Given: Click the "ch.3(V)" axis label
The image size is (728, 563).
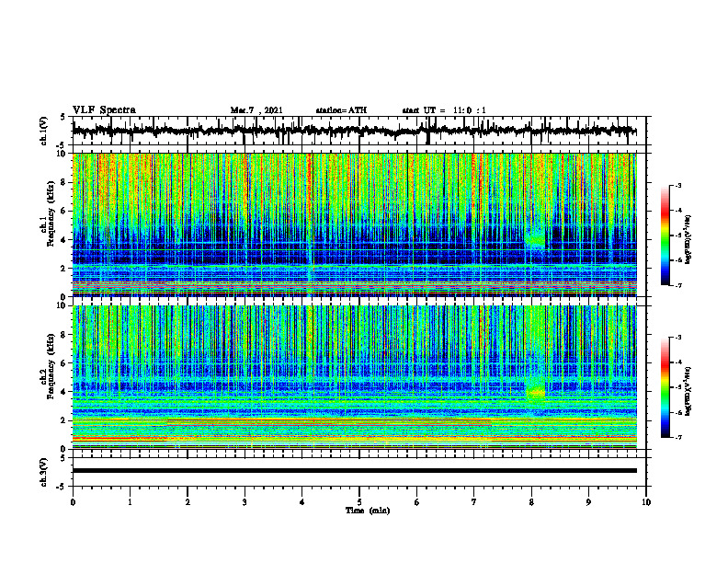Looking at the screenshot, I should (x=44, y=473).
